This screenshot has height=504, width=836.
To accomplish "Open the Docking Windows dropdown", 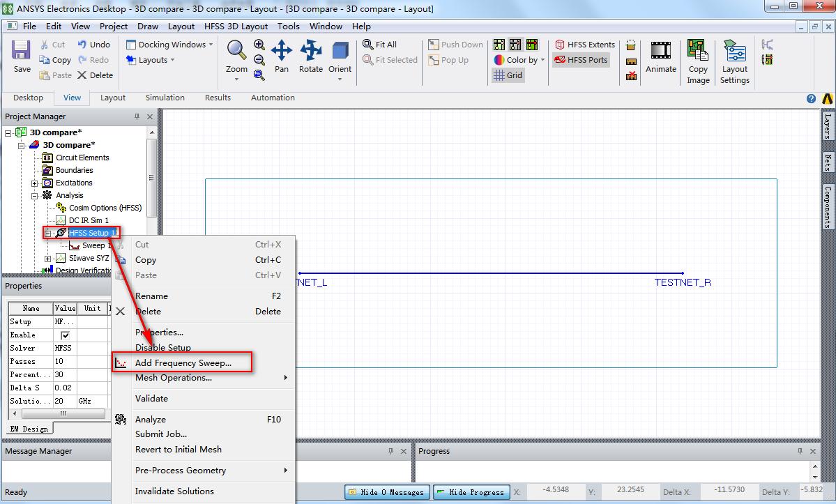I will 170,45.
